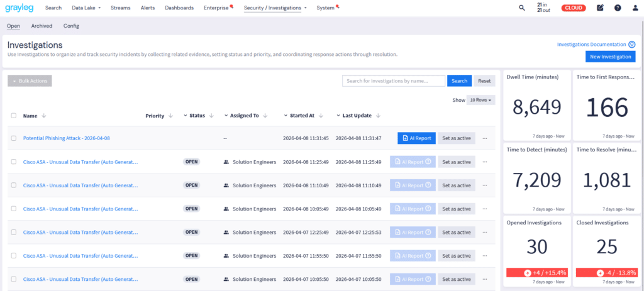The width and height of the screenshot is (644, 291).
Task: Open the help question mark icon
Action: click(617, 8)
